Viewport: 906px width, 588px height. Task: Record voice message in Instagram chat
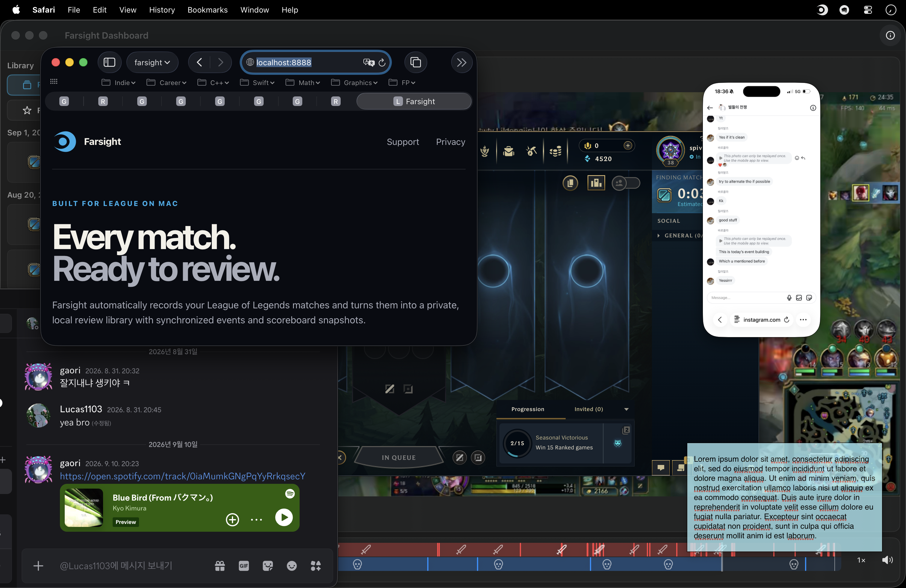tap(789, 297)
